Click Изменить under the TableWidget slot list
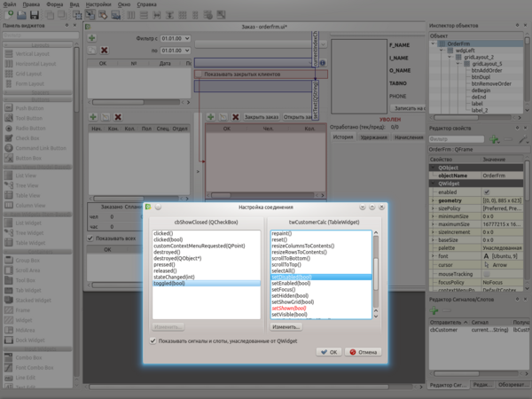This screenshot has width=532, height=399. 286,326
